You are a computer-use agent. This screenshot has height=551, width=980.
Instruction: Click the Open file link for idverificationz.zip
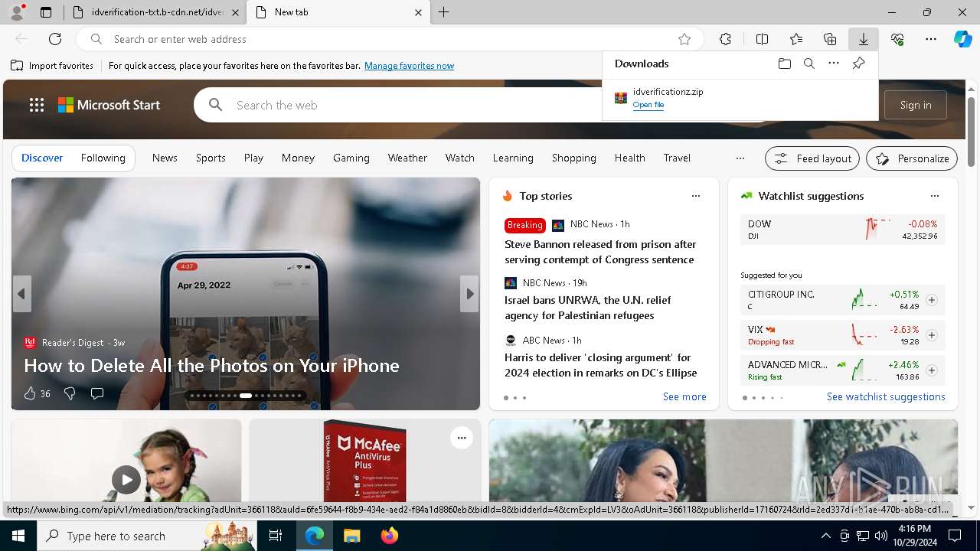point(648,105)
